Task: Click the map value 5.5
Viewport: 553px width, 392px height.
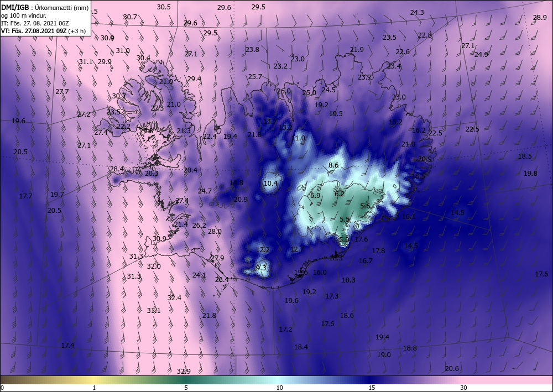Action: pyautogui.click(x=345, y=219)
